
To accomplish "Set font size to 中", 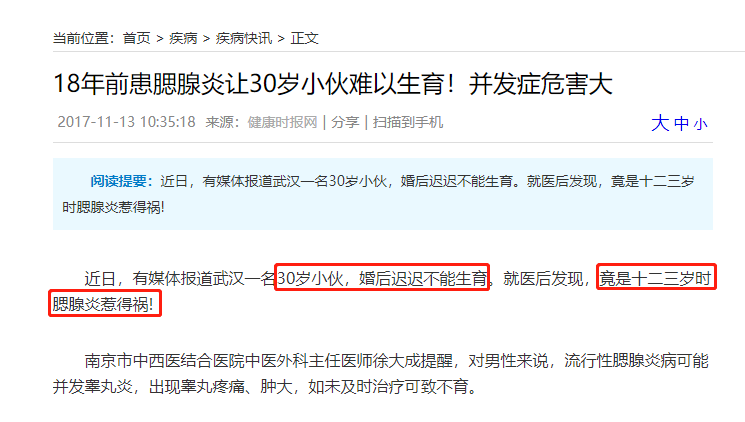I will tap(681, 124).
